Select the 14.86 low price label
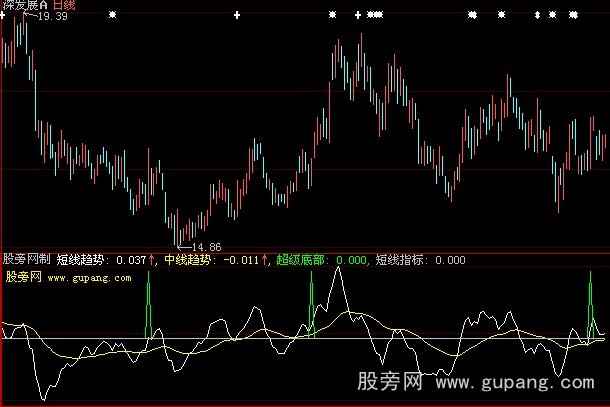610x407 pixels. click(x=204, y=246)
